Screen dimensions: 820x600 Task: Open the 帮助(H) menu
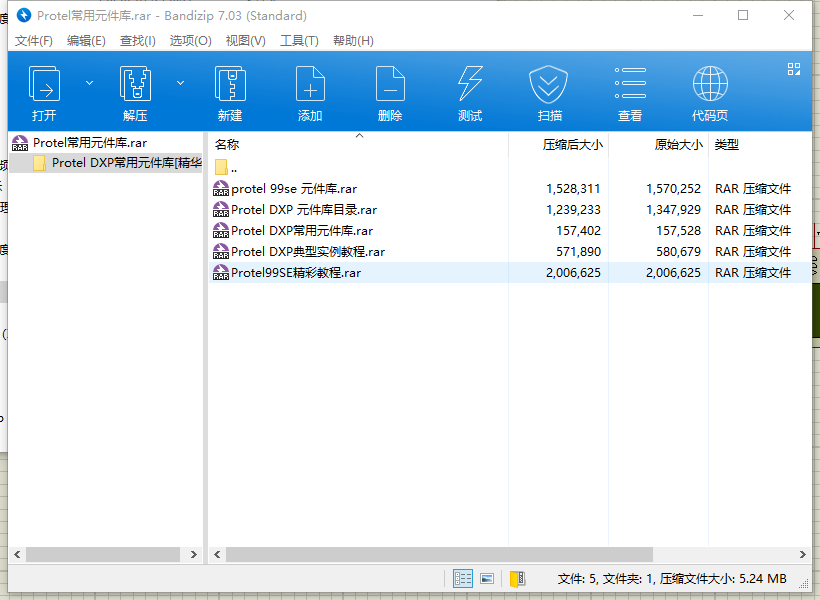pos(353,41)
